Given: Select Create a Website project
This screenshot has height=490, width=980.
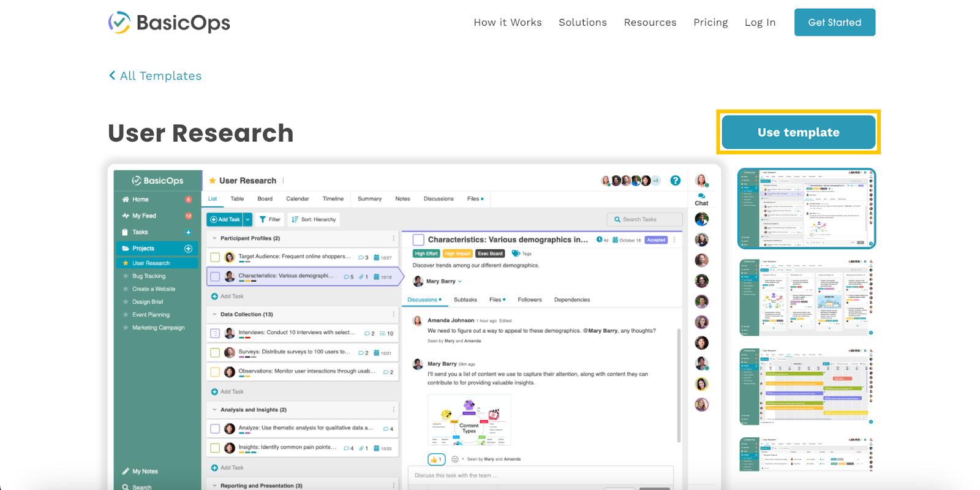Looking at the screenshot, I should tap(154, 289).
